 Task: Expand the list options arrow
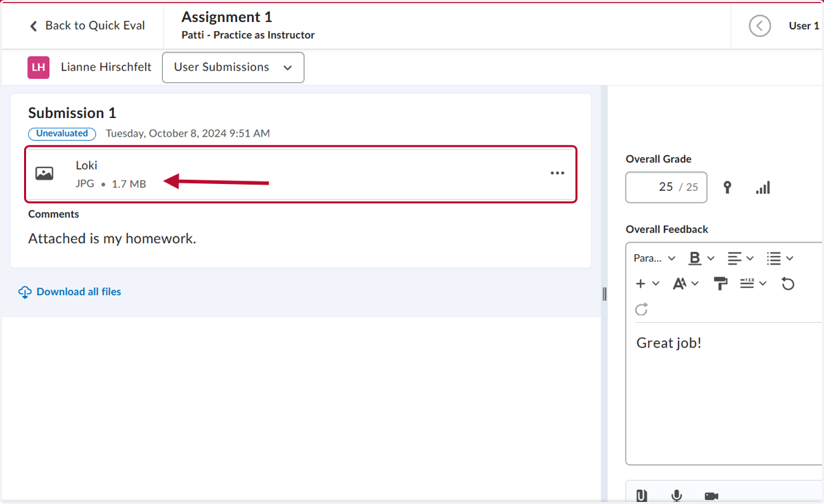[790, 258]
